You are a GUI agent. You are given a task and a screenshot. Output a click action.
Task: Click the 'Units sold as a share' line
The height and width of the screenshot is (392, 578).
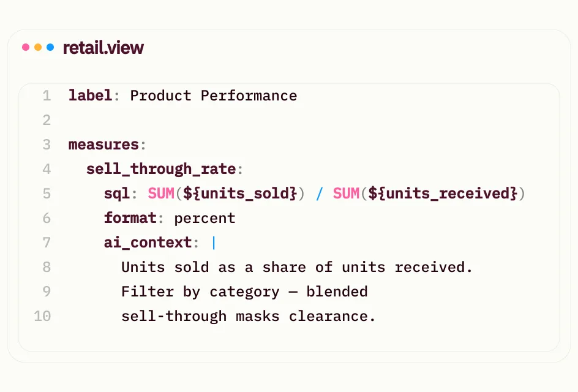pos(297,267)
